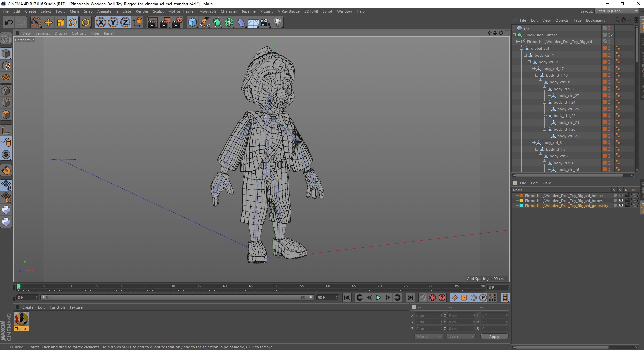Add Light object bulb icon
This screenshot has height=350, width=644.
(x=278, y=23)
